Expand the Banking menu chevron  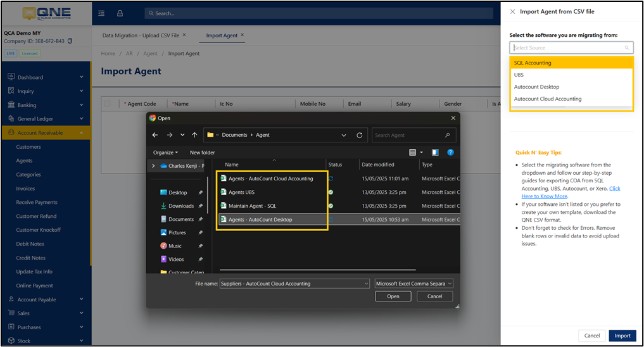(x=81, y=104)
